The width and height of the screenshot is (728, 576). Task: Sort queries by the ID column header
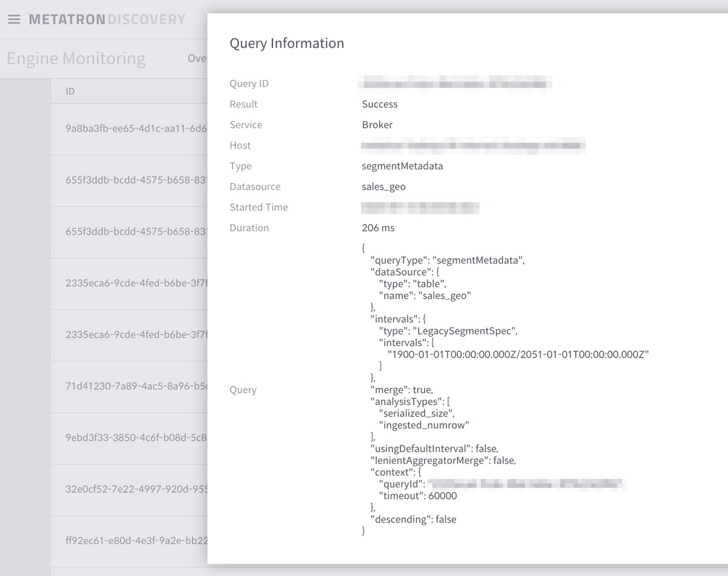pos(70,91)
